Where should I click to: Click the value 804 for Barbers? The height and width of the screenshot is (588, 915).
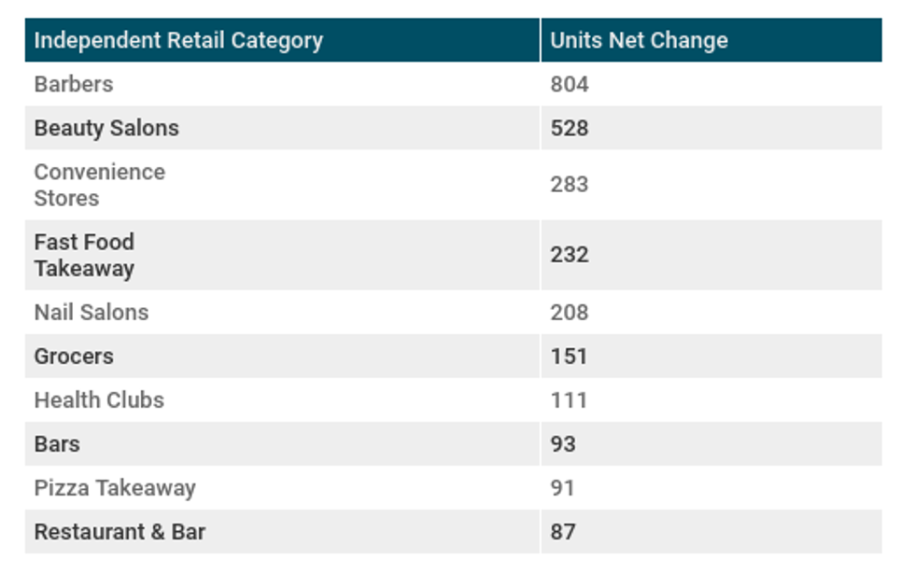coord(570,84)
